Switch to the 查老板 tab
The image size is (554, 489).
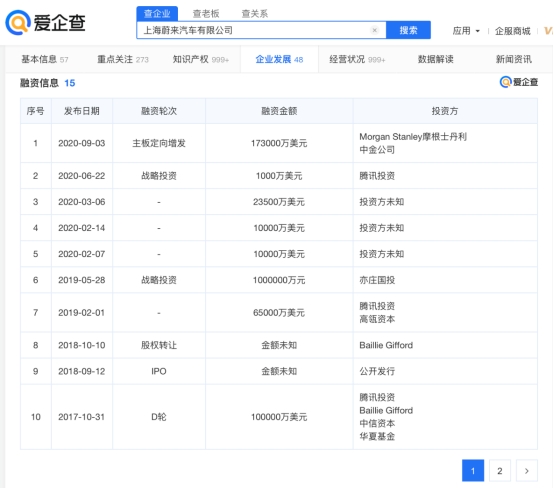point(206,14)
